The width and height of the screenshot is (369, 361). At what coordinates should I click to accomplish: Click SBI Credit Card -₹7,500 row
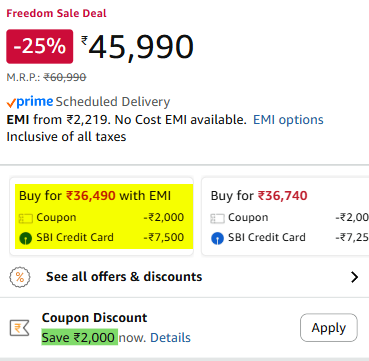(x=101, y=238)
